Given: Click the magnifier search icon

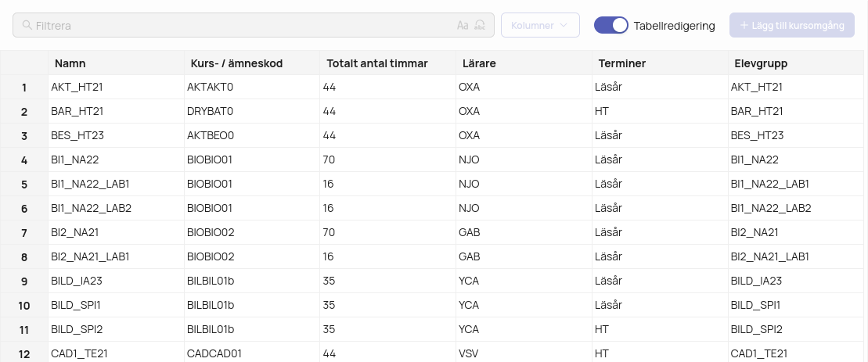Looking at the screenshot, I should [27, 25].
